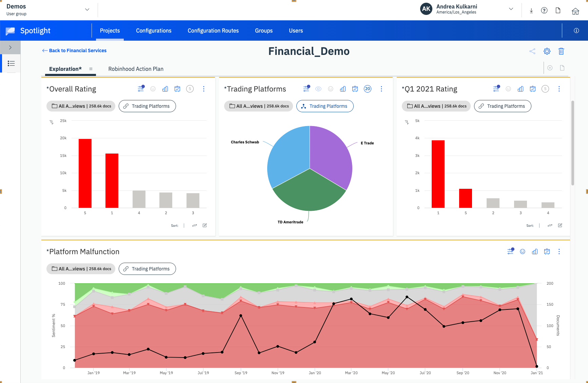
Task: Select the top-N circle showing 20 on Trading Platforms
Action: pos(368,88)
